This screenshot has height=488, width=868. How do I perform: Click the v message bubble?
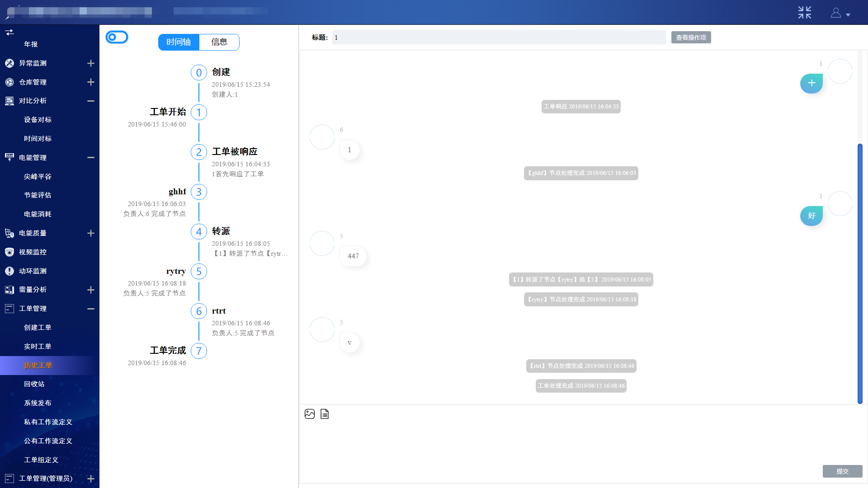(x=349, y=343)
